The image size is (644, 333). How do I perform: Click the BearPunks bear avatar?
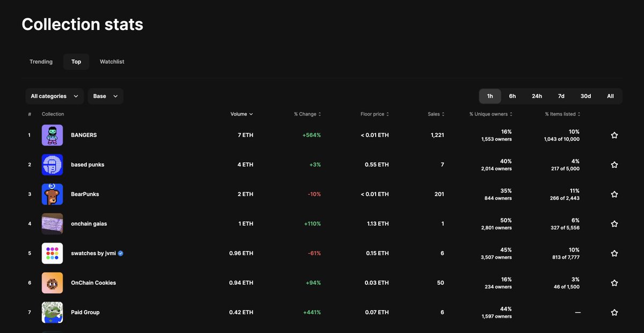(x=52, y=194)
